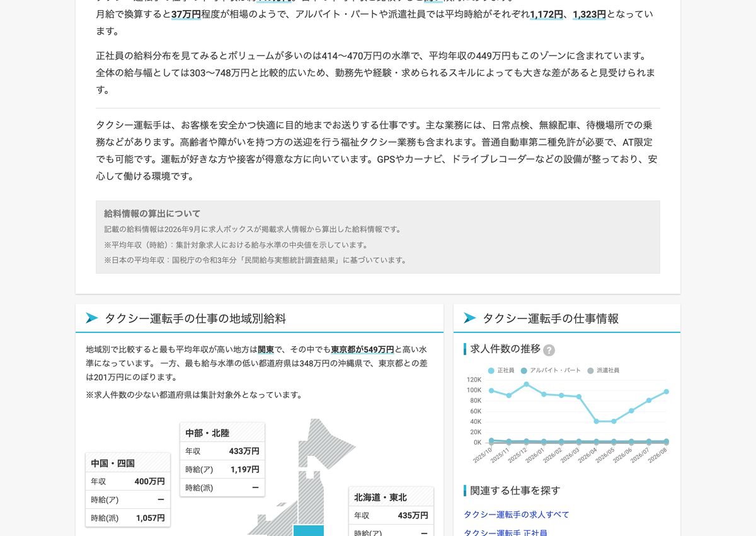Select the 2026/04 正社員 data point on chart
This screenshot has height=536, width=756.
tap(597, 421)
